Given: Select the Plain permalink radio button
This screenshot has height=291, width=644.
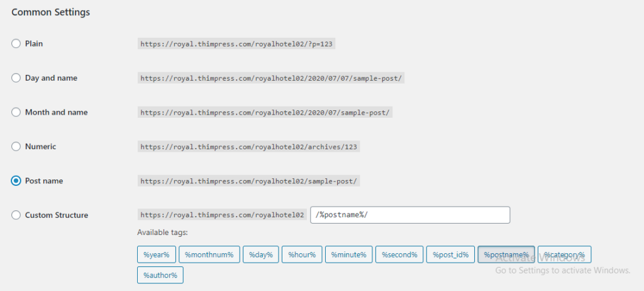Looking at the screenshot, I should point(16,43).
